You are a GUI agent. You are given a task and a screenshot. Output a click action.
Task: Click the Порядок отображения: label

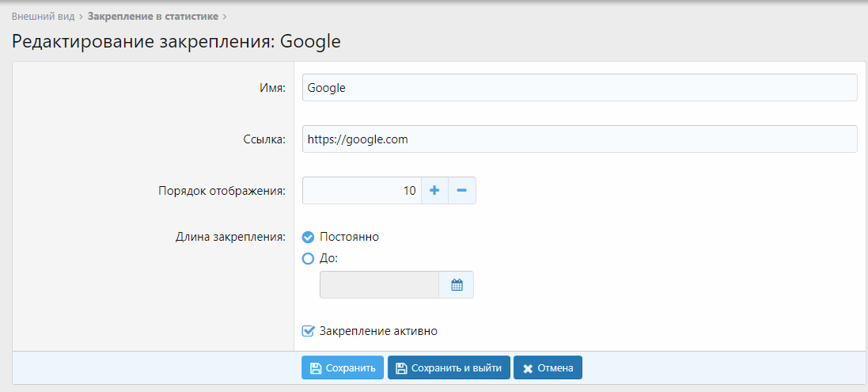click(222, 191)
